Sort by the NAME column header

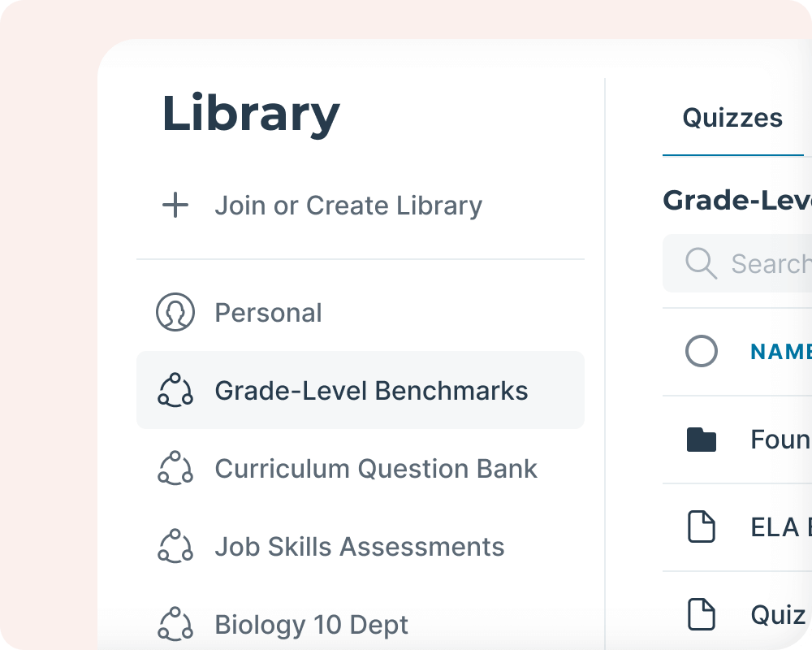point(780,352)
